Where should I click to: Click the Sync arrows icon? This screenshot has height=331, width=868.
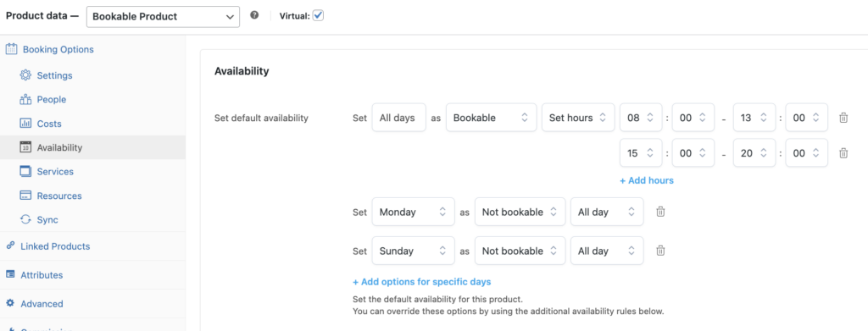(x=25, y=219)
